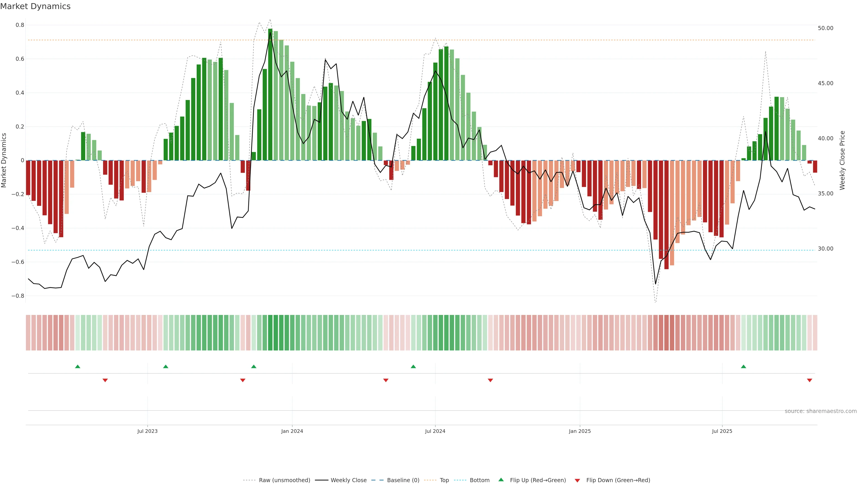Click the Jul 2025 x-axis label

[x=722, y=431]
